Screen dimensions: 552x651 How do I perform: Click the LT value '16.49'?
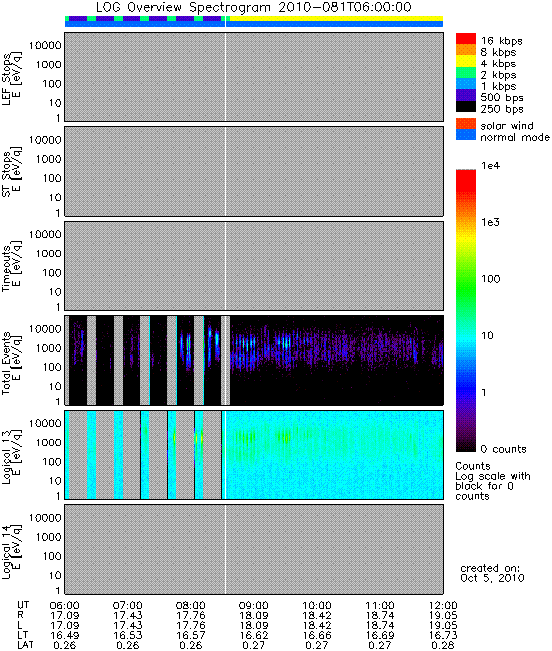(64, 636)
